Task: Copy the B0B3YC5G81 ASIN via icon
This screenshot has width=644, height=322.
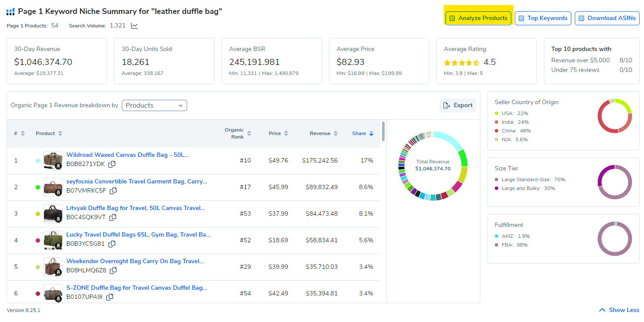Action: click(x=112, y=244)
